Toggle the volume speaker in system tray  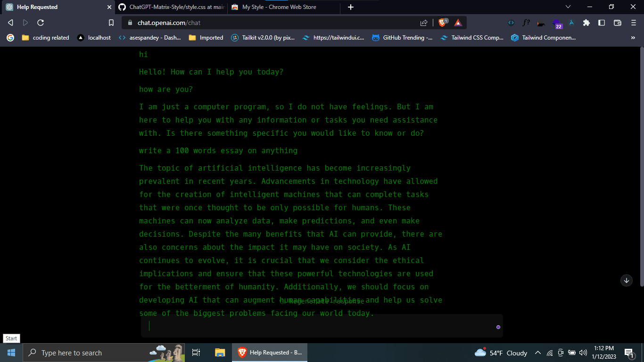[583, 353]
